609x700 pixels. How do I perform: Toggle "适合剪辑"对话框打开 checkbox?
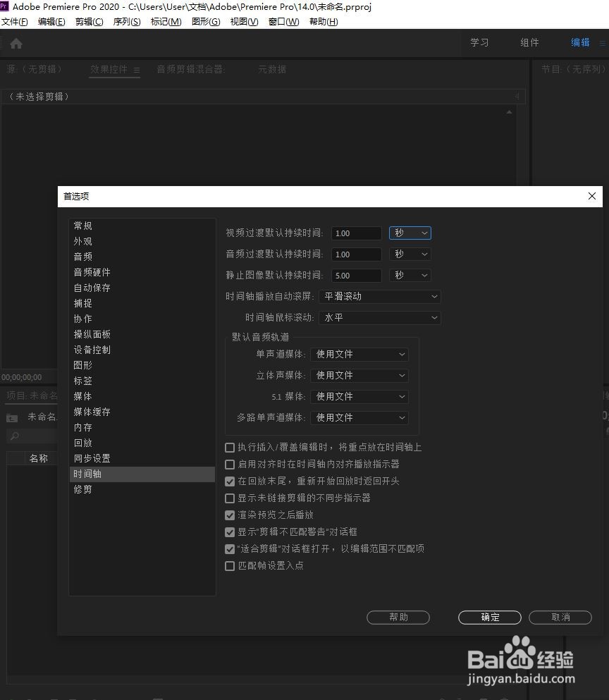[x=230, y=549]
